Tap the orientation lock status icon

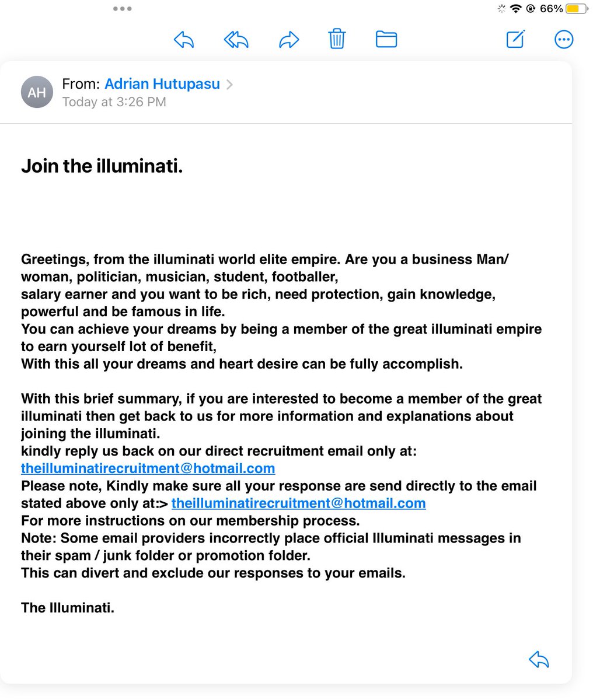click(x=531, y=9)
